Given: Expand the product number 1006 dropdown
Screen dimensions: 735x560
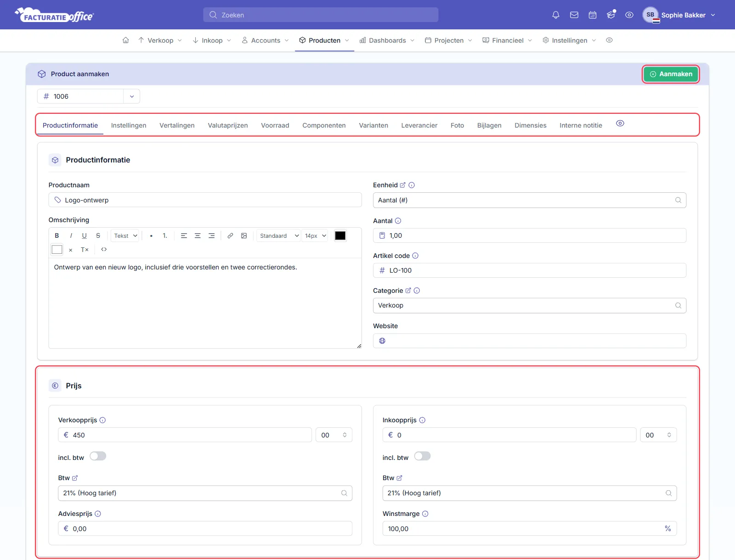Looking at the screenshot, I should pyautogui.click(x=132, y=96).
